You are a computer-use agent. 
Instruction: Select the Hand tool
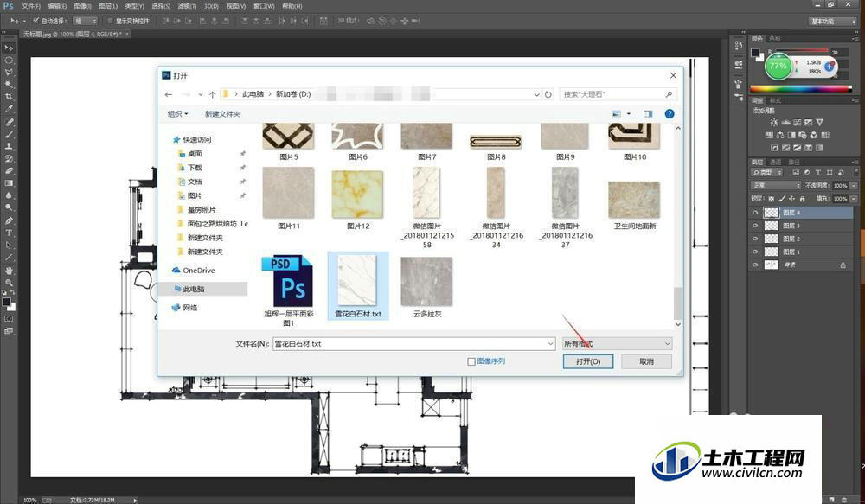[9, 271]
